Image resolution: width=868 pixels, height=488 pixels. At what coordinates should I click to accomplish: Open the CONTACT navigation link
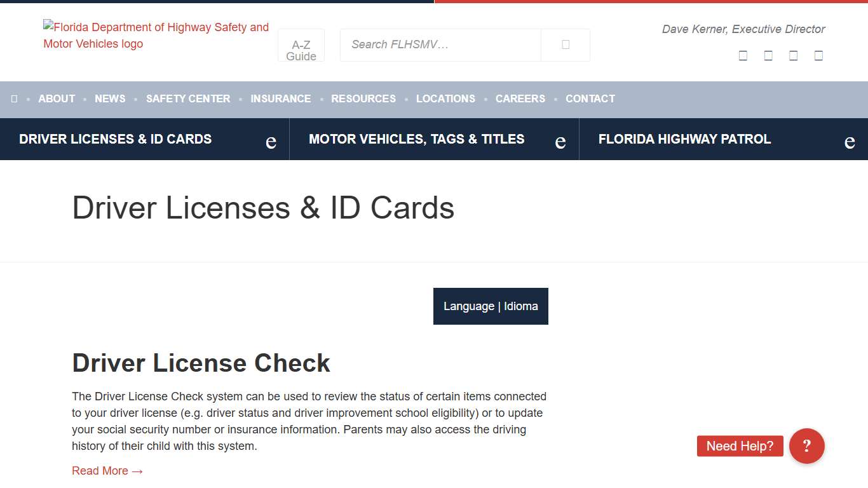point(590,98)
